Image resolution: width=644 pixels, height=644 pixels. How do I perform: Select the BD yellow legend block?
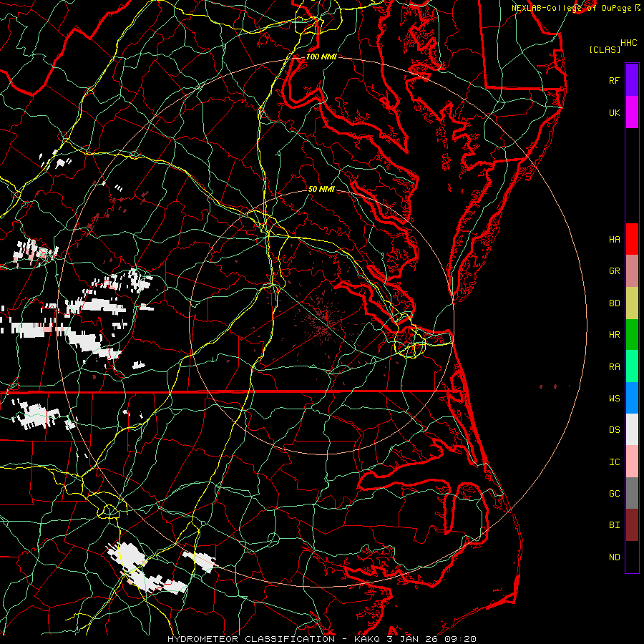pyautogui.click(x=632, y=303)
